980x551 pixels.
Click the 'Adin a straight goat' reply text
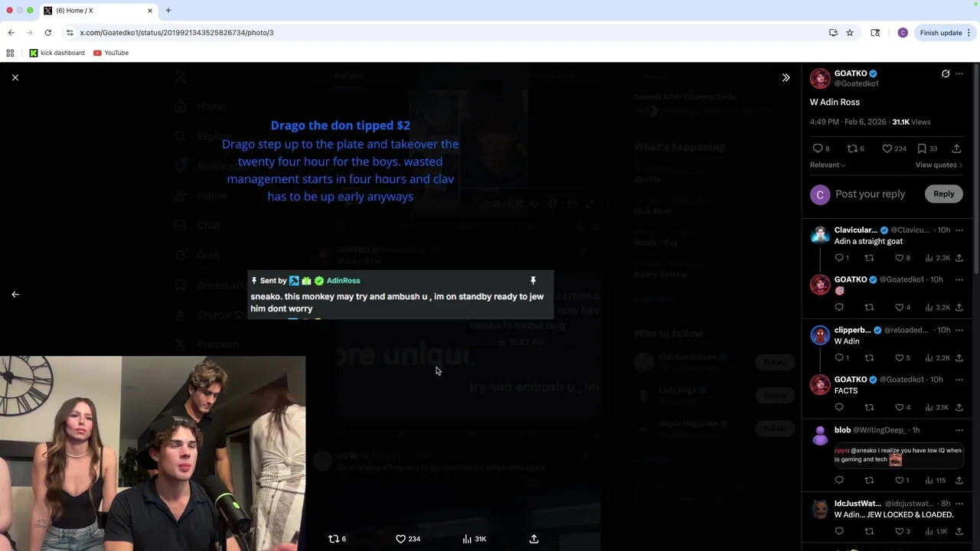tap(868, 241)
